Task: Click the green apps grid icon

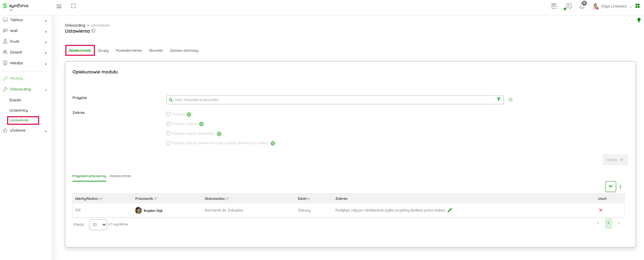Action: tap(637, 6)
